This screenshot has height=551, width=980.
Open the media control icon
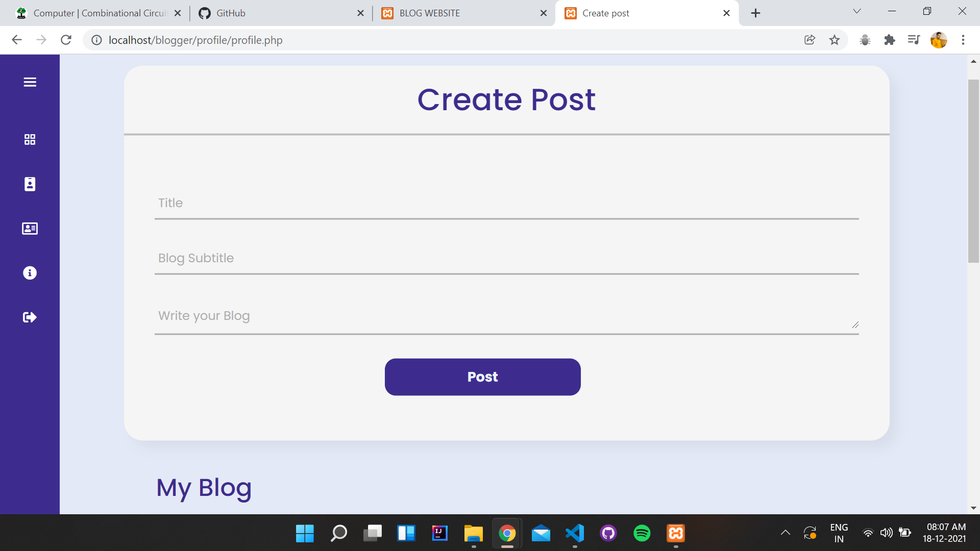(914, 40)
